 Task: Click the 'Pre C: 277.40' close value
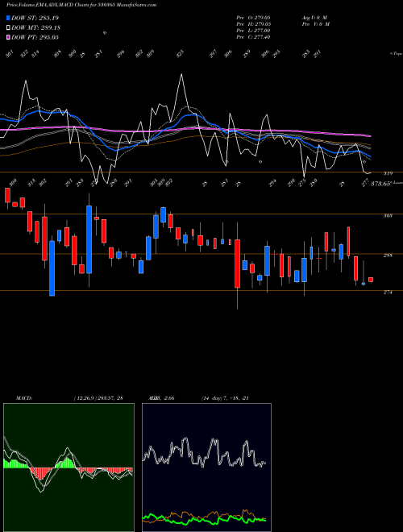pos(253,37)
